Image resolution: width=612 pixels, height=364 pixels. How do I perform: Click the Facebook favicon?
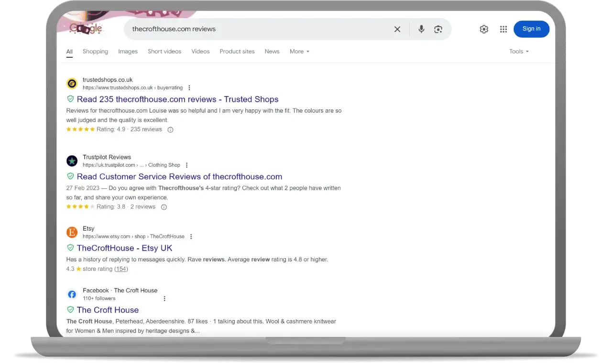click(x=72, y=294)
